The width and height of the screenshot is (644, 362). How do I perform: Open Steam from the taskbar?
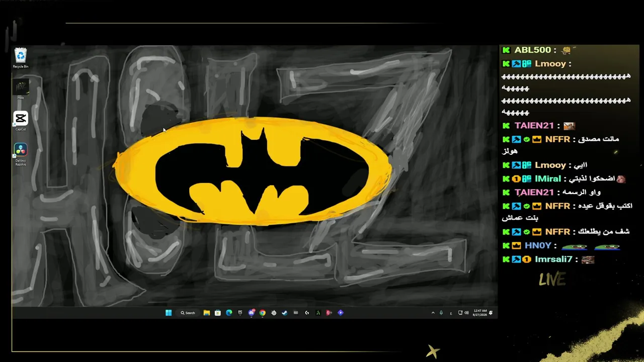tap(285, 313)
